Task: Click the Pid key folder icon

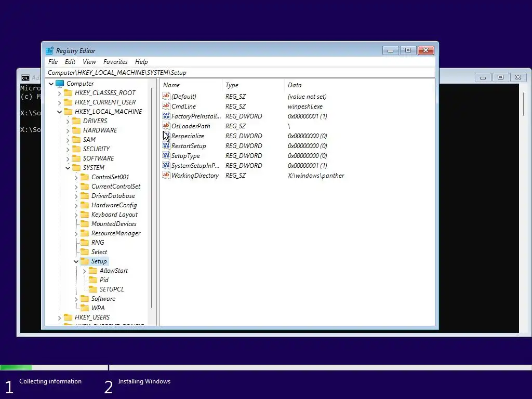Action: pyautogui.click(x=93, y=280)
